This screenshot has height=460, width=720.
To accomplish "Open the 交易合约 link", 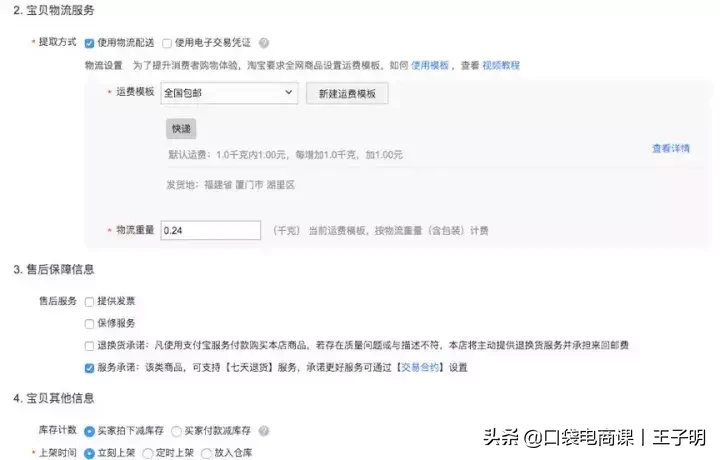I will tap(420, 367).
